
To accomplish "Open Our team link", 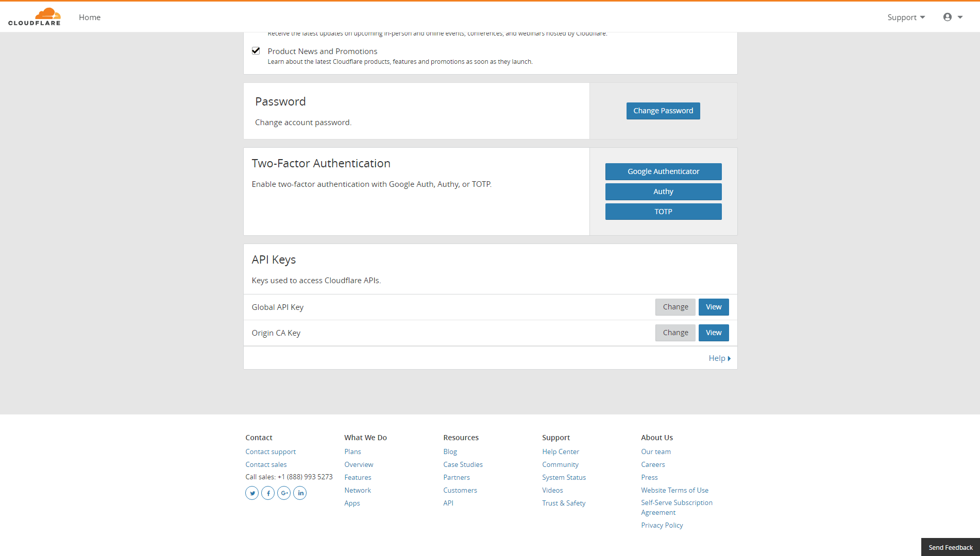I will coord(656,451).
